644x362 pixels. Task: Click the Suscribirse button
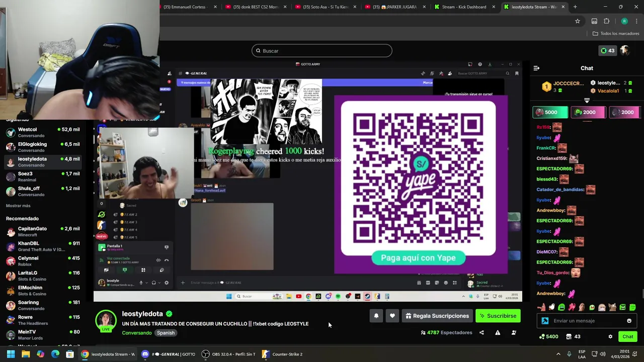498,316
